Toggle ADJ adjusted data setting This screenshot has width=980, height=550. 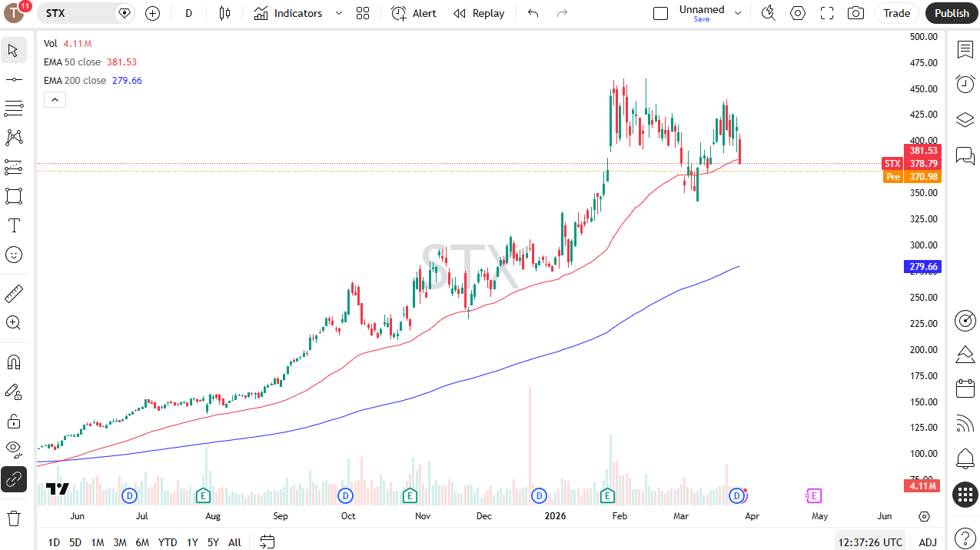coord(928,542)
